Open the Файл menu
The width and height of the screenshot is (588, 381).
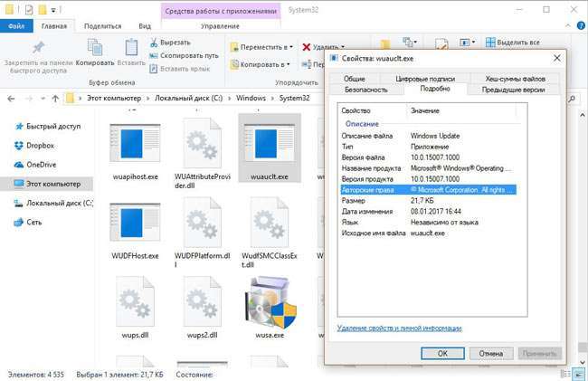point(16,26)
